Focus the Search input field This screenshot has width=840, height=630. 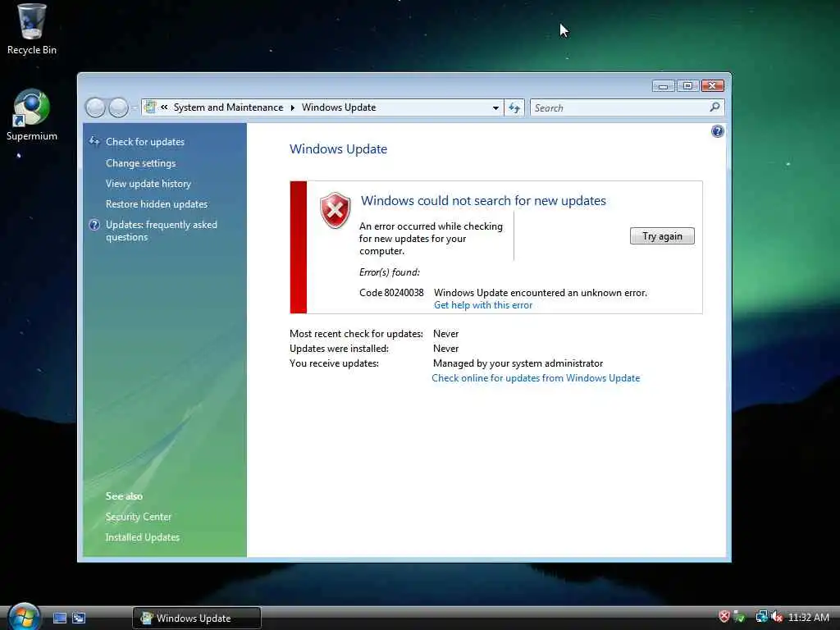(620, 107)
